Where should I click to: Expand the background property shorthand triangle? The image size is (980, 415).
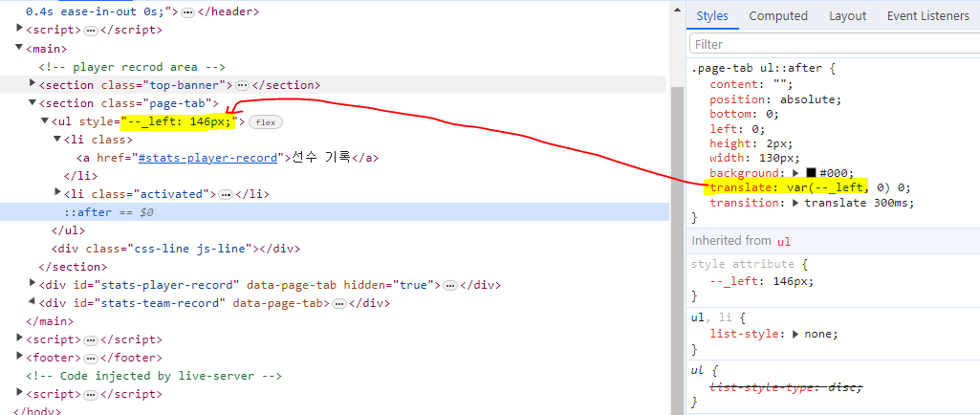(795, 173)
